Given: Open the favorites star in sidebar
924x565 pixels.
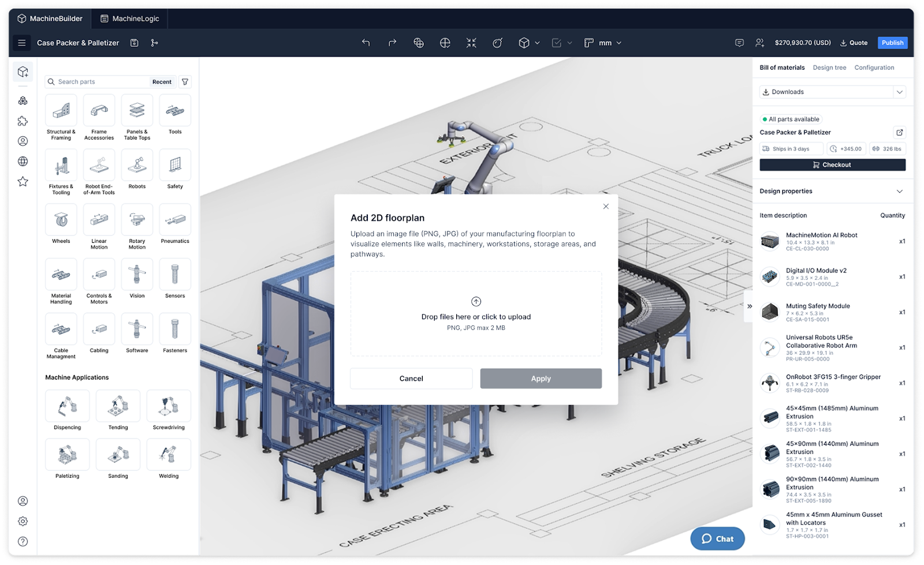Looking at the screenshot, I should [x=23, y=182].
